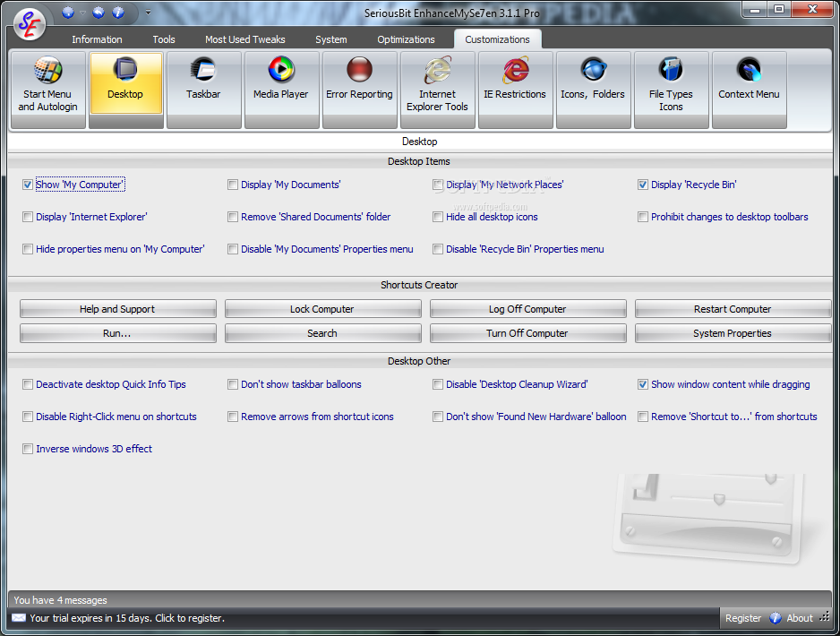Screen dimensions: 840x636
Task: Click the blue undo-arrow quick-access icon
Action: coord(98,13)
